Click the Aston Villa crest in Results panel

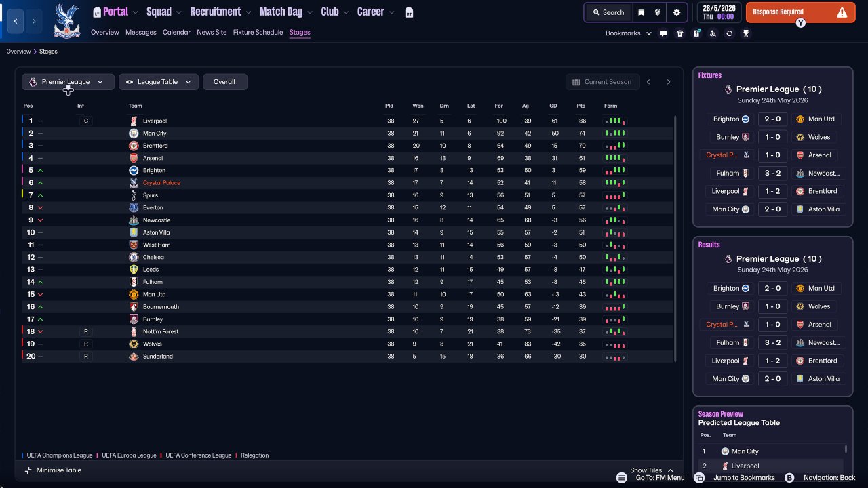pyautogui.click(x=800, y=379)
